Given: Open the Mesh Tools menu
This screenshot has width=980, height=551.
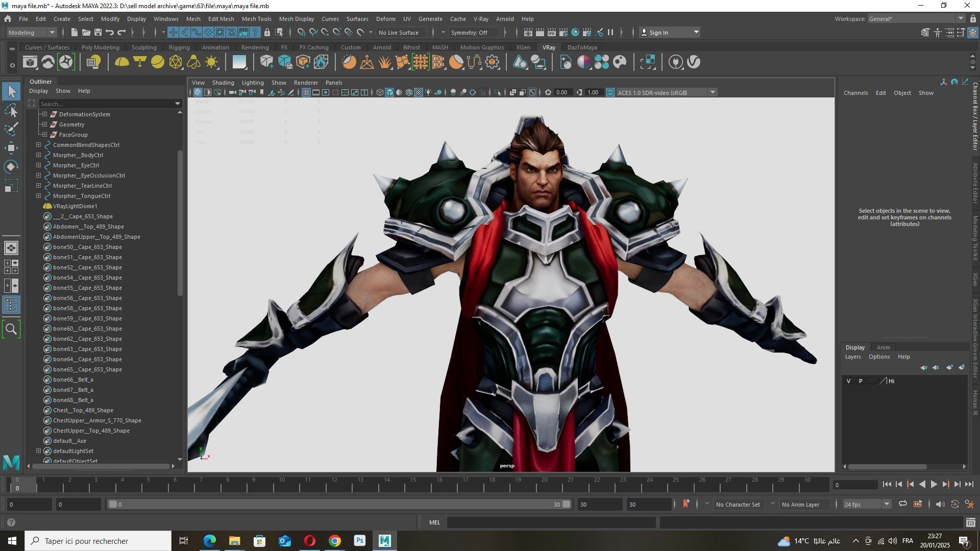Looking at the screenshot, I should 256,19.
